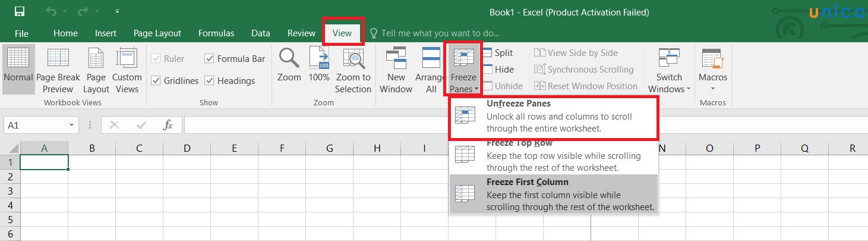
Task: Select column R header
Action: pos(853,148)
